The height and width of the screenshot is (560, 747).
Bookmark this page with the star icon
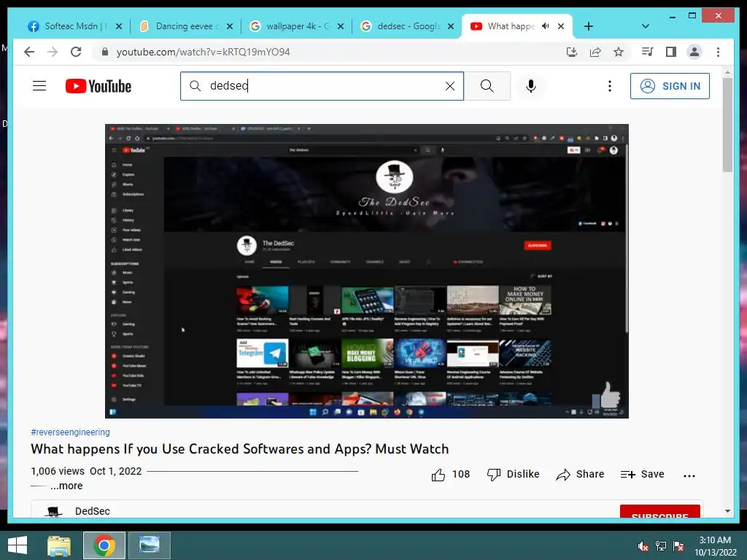tap(619, 52)
